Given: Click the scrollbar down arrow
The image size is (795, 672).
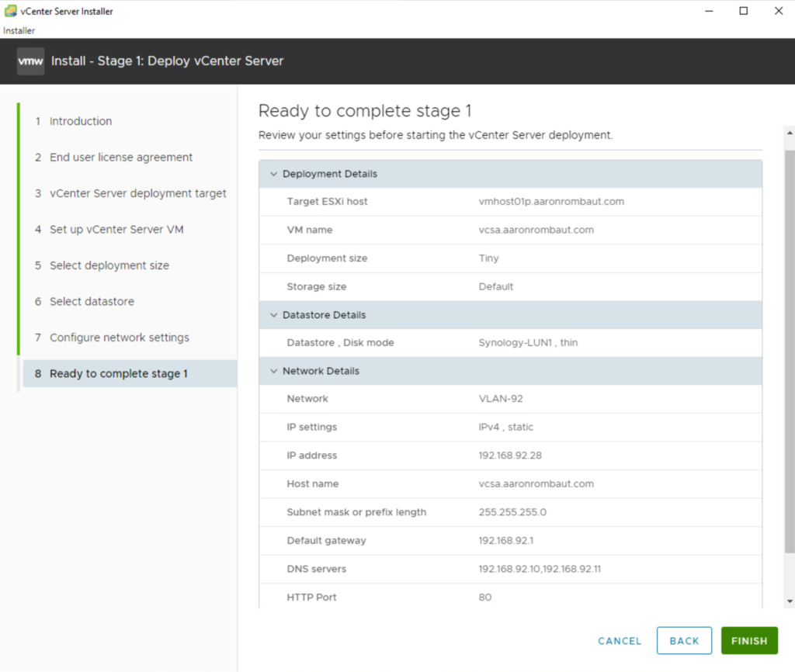Looking at the screenshot, I should [790, 601].
